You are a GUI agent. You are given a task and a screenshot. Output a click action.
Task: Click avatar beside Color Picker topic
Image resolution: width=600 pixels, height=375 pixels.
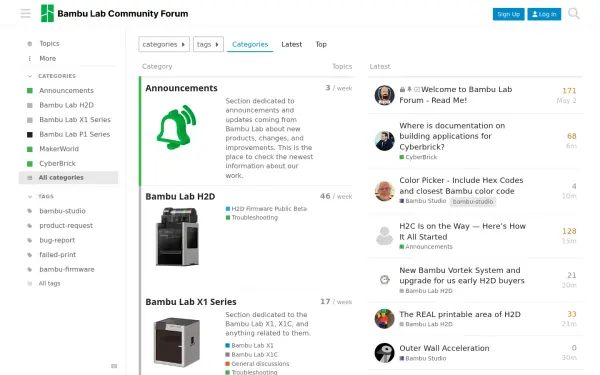[x=384, y=191]
